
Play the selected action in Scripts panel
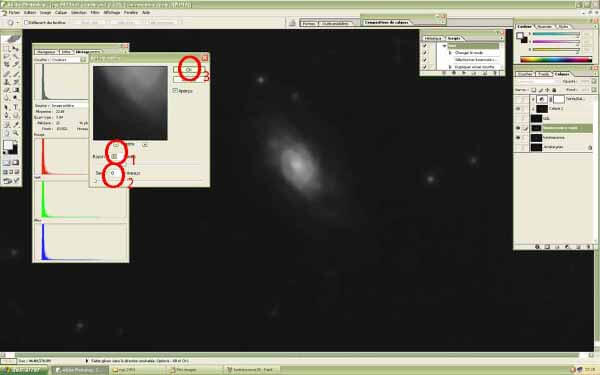click(x=464, y=73)
